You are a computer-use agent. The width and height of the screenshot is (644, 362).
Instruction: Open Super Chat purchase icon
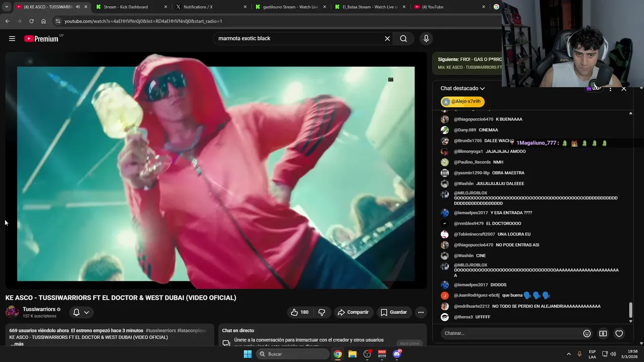(603, 333)
